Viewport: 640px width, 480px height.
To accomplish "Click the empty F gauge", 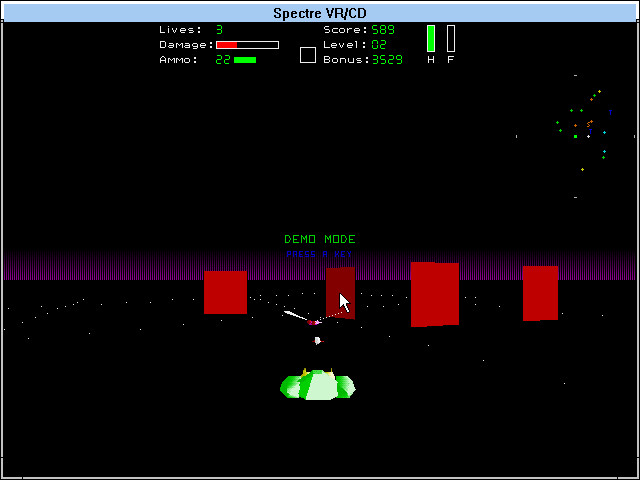I will click(x=451, y=38).
